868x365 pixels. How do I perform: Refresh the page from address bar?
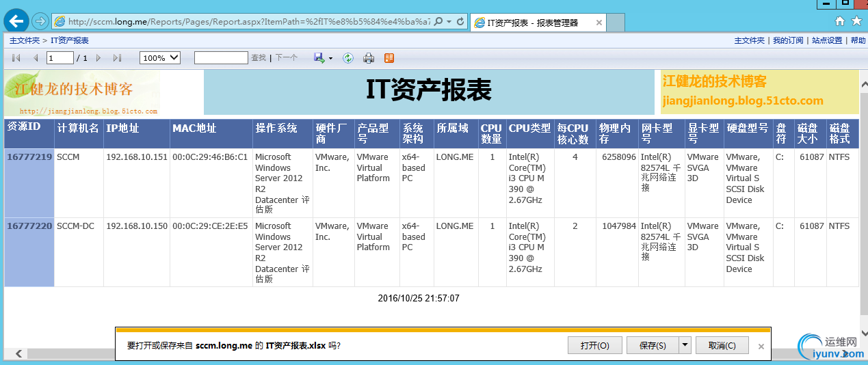[460, 22]
